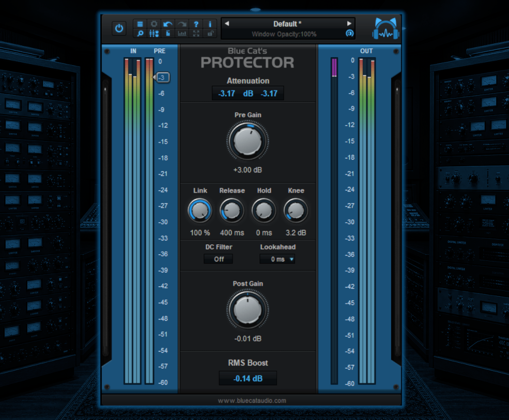Click the zoom magnifier icon
Screen dimensions: 509x420
(x=140, y=33)
